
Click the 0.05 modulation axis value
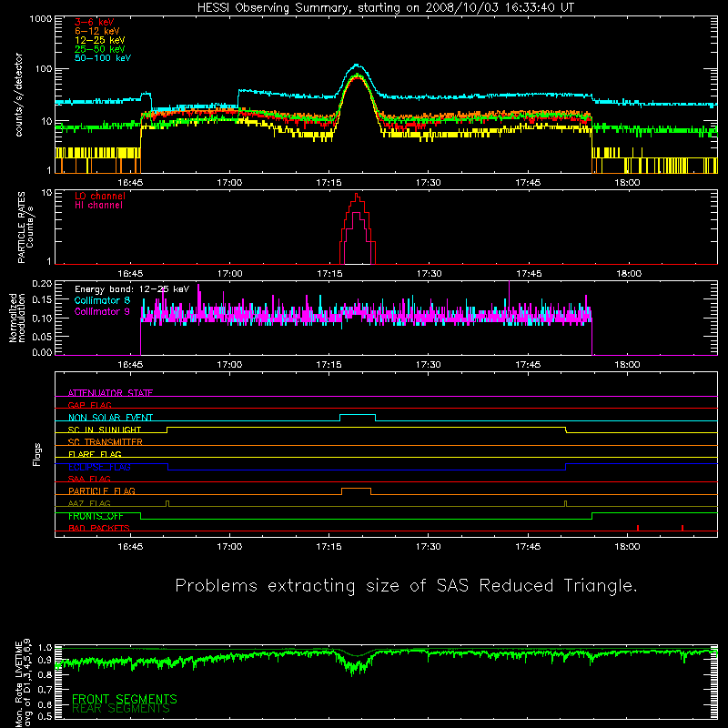[x=42, y=336]
